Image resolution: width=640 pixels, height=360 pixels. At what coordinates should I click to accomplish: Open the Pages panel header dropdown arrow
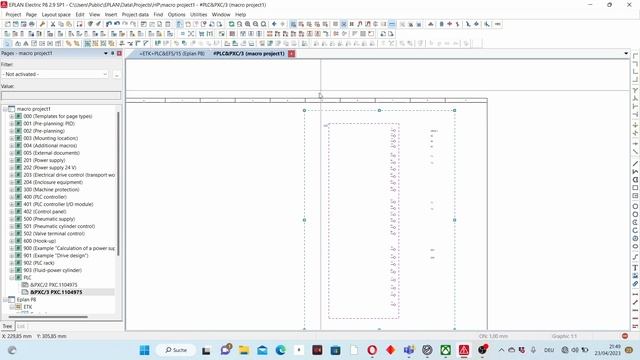[106, 53]
